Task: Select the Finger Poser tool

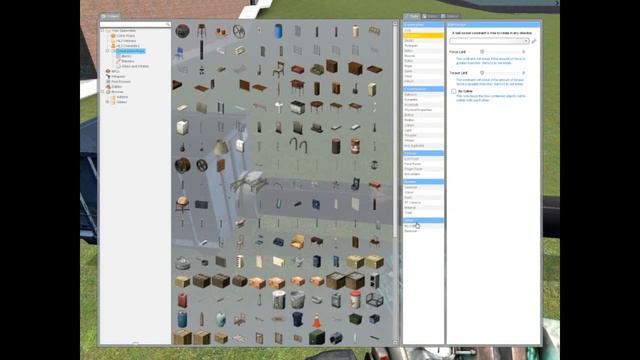Action: pos(423,169)
